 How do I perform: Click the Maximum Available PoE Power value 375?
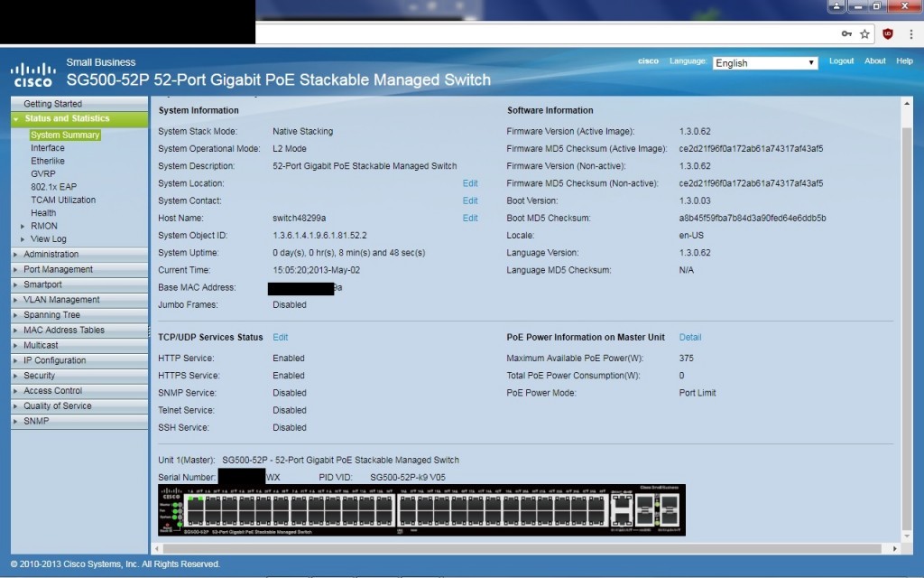click(x=686, y=358)
